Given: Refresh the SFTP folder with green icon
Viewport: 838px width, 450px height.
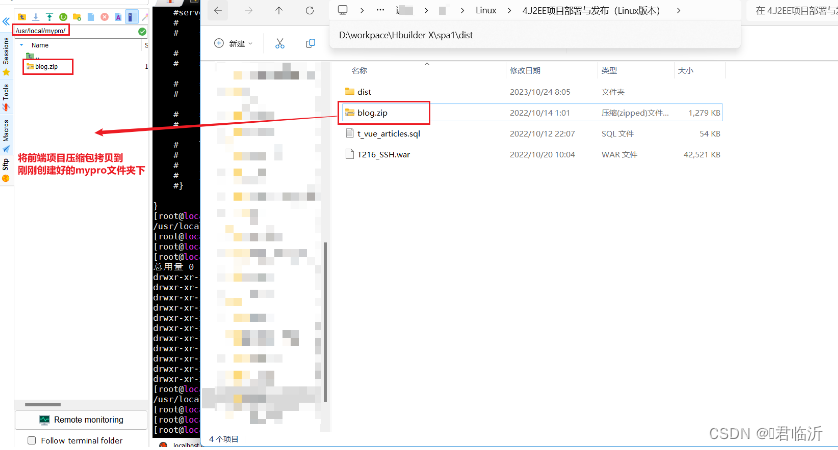Looking at the screenshot, I should click(63, 17).
